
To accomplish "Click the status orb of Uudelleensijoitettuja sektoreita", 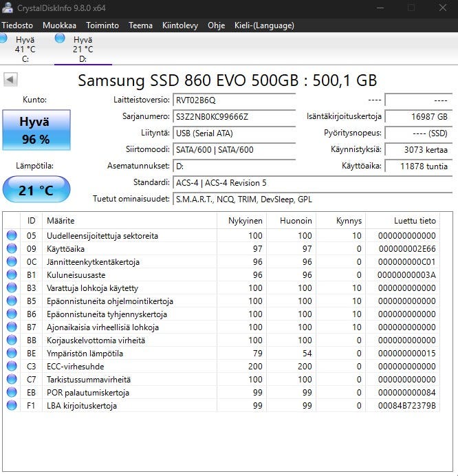I will (x=12, y=236).
